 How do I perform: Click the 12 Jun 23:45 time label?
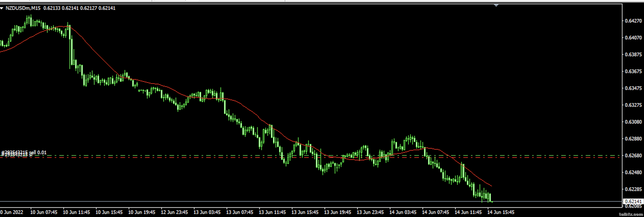click(x=175, y=212)
